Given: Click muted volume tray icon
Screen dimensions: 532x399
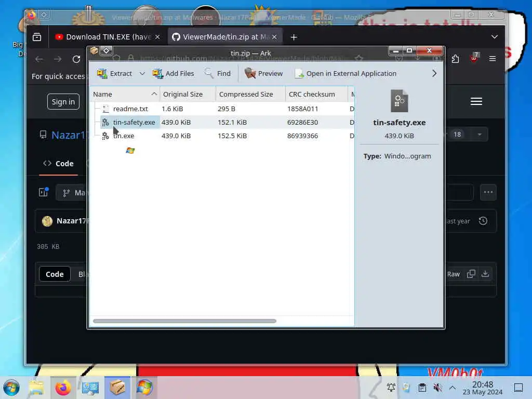Looking at the screenshot, I should tap(437, 388).
